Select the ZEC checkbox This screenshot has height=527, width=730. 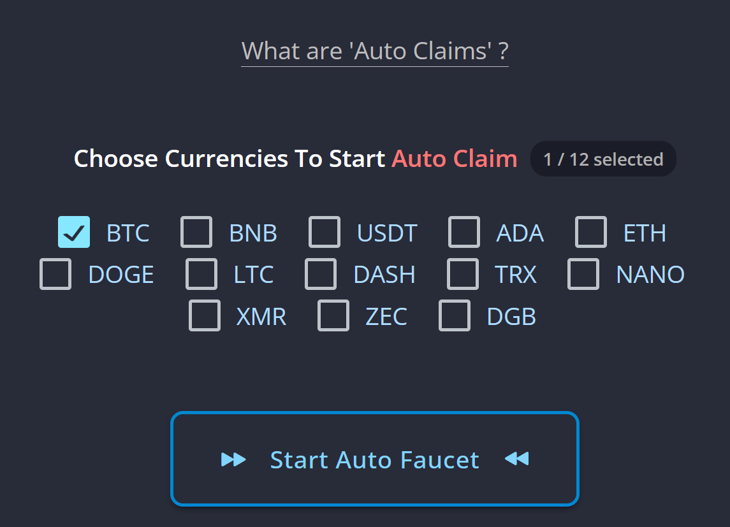point(333,316)
